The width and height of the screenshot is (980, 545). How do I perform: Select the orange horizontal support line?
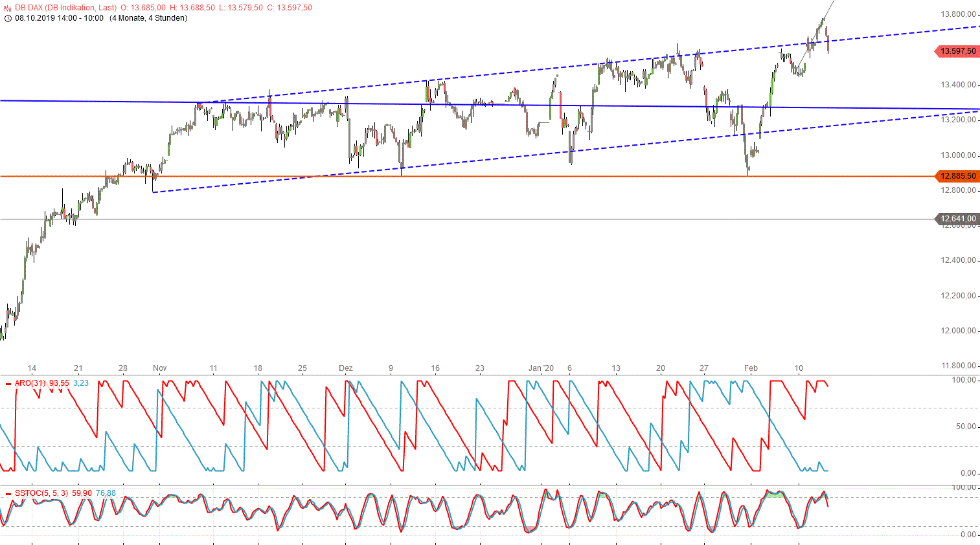(467, 176)
